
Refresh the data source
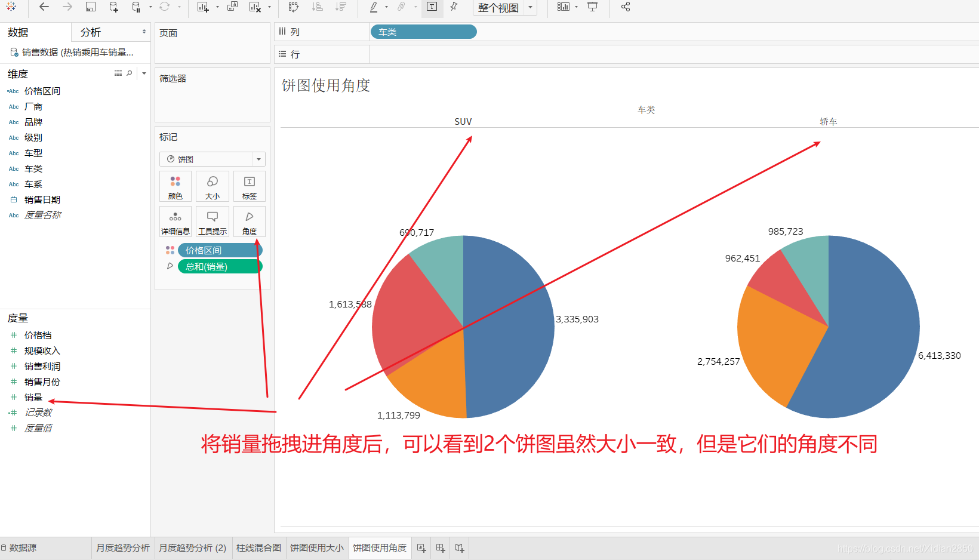coord(165,7)
